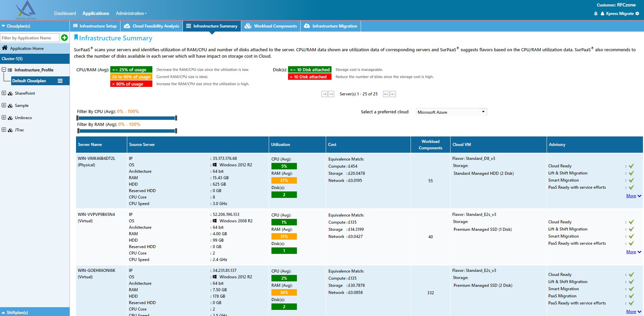
Task: Click the Workload Components tab icon
Action: pos(248,26)
